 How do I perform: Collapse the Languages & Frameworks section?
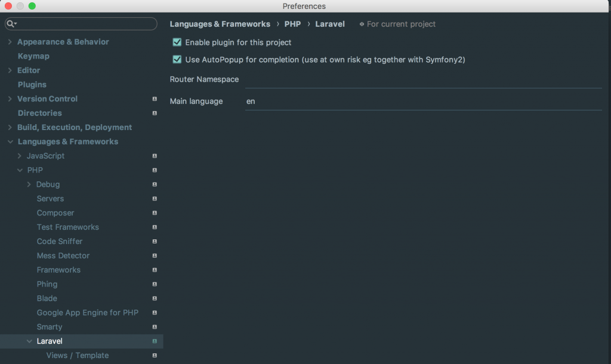(10, 142)
